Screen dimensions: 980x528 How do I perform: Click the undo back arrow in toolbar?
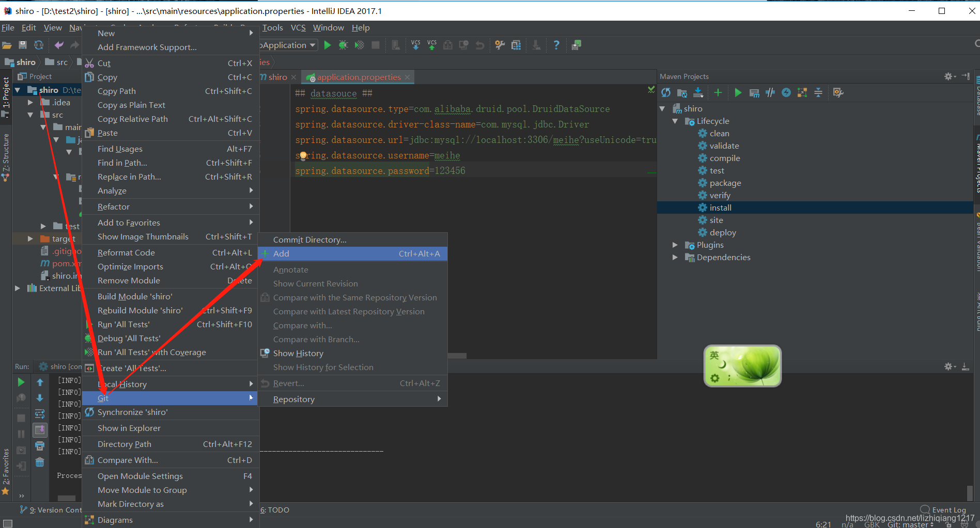pyautogui.click(x=59, y=45)
